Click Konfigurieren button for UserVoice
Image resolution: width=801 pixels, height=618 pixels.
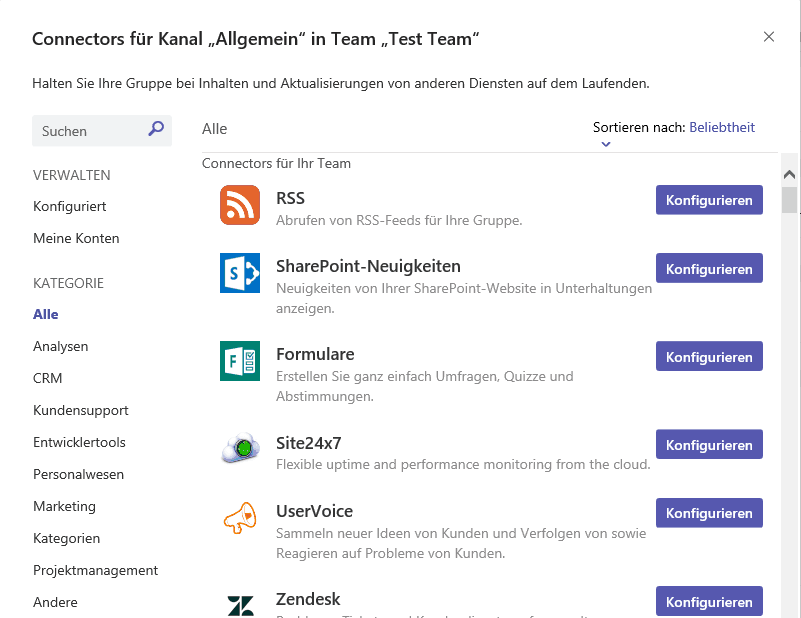(709, 513)
